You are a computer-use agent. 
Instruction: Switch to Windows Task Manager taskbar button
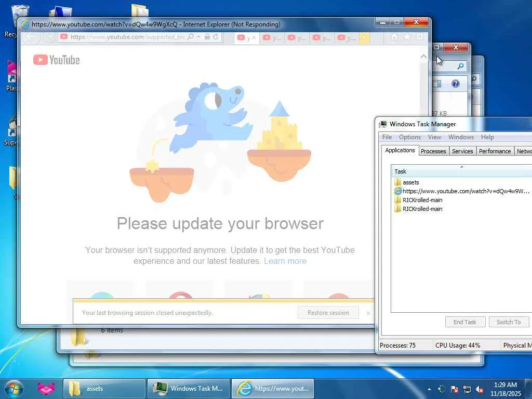(188, 389)
